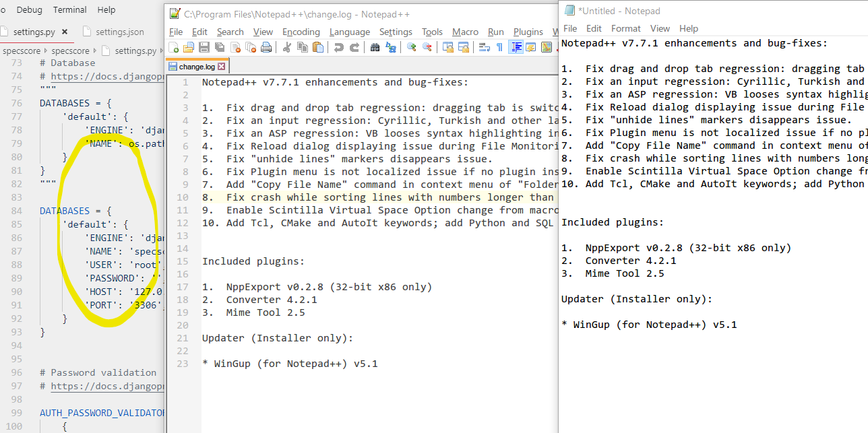Zoom out using the Notepad++ magnifier icon
Viewport: 868px width, 433px height.
427,47
